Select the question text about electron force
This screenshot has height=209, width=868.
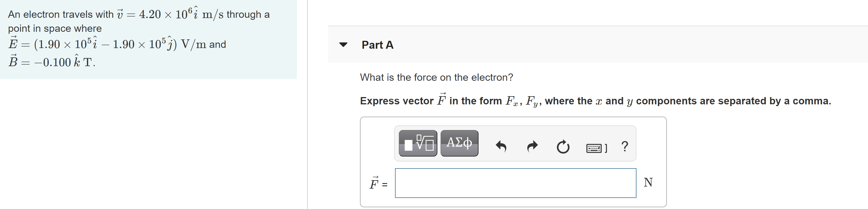436,78
